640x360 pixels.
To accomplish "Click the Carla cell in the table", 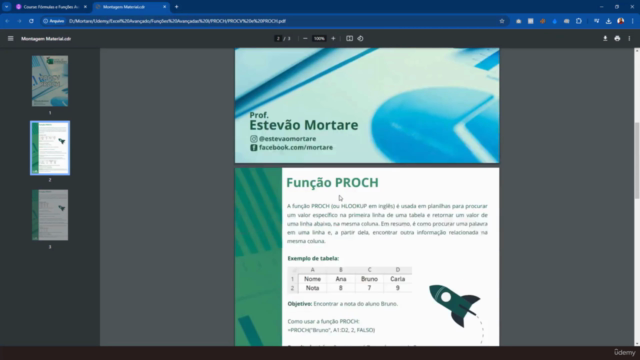I will pos(398,279).
